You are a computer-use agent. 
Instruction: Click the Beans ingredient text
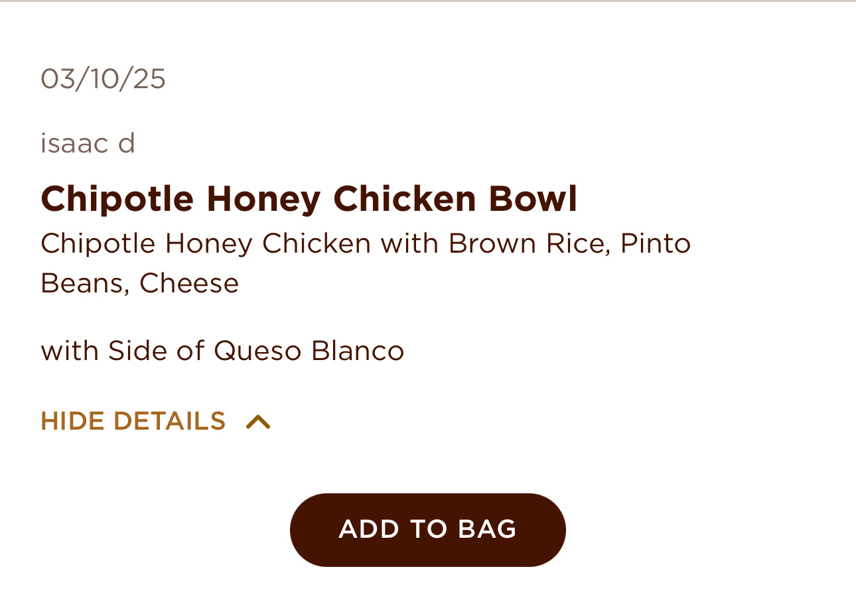pyautogui.click(x=84, y=283)
